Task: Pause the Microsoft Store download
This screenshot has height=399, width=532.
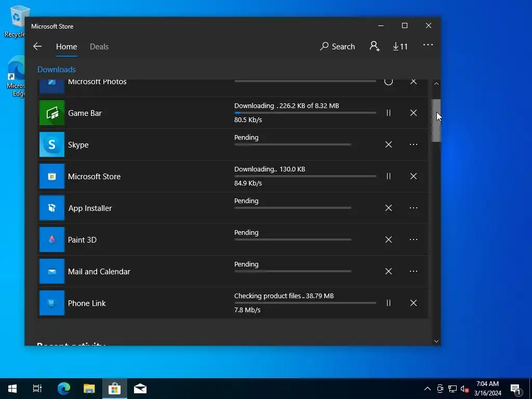Action: 389,176
